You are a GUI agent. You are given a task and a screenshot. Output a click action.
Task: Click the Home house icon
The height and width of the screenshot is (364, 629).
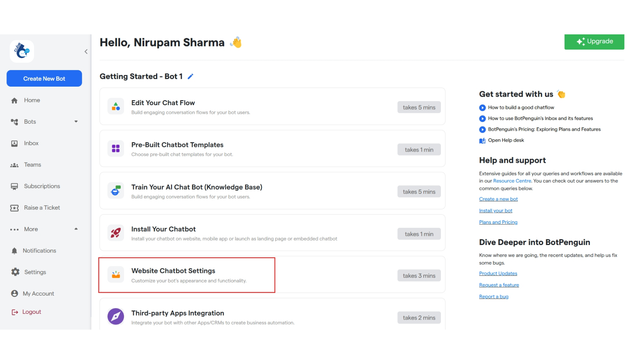14,100
